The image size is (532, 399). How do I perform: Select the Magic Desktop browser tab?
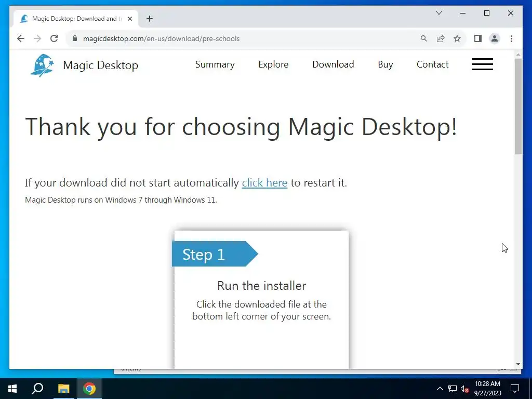[x=76, y=19]
